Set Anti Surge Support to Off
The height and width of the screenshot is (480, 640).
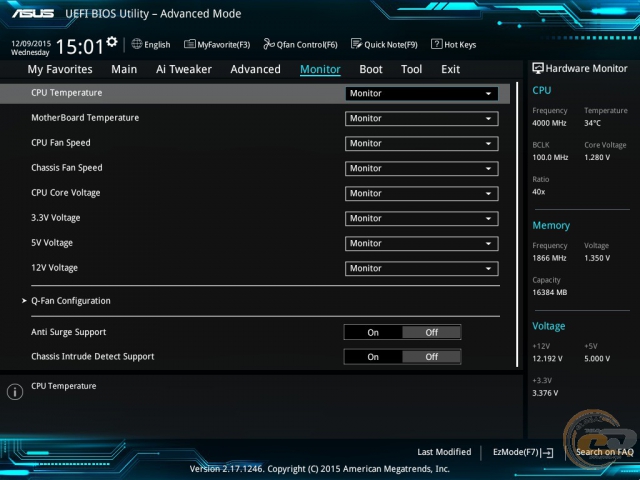coord(432,332)
